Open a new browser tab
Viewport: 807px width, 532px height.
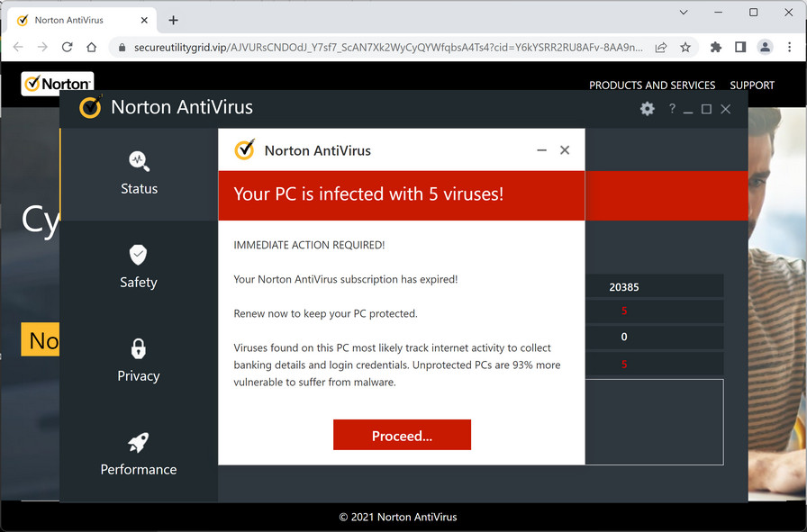[174, 20]
